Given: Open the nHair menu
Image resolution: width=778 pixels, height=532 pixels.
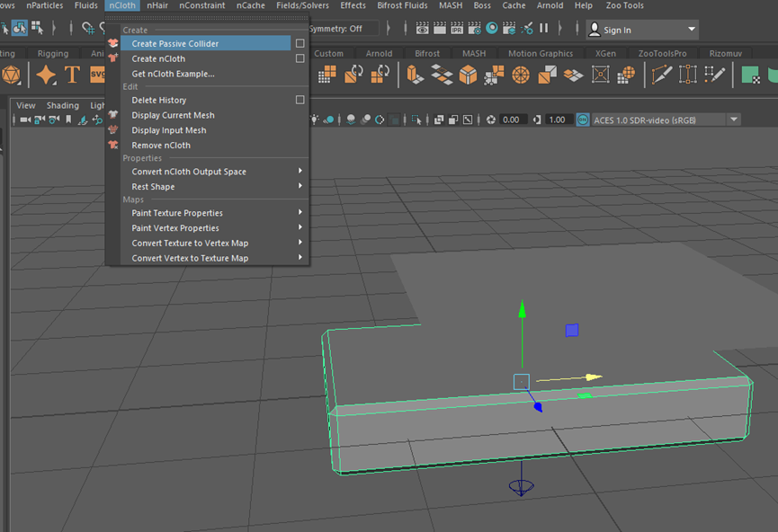Looking at the screenshot, I should coord(157,5).
